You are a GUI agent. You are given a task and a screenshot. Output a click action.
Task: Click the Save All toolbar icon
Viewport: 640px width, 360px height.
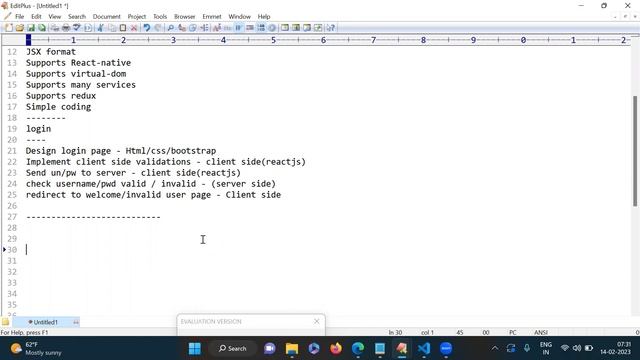pyautogui.click(x=42, y=28)
